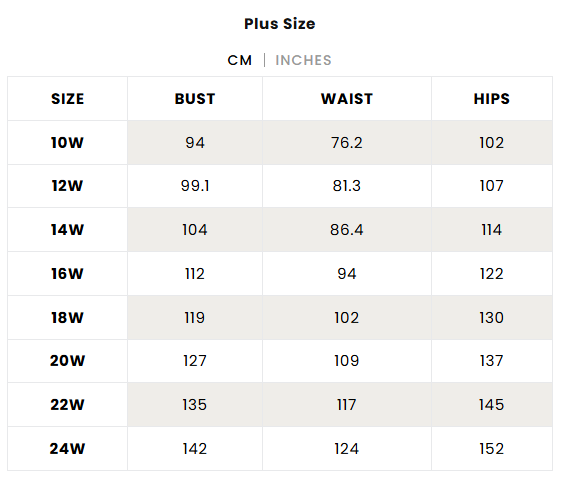The width and height of the screenshot is (565, 493).
Task: Choose the 20W size row label
Action: (67, 361)
